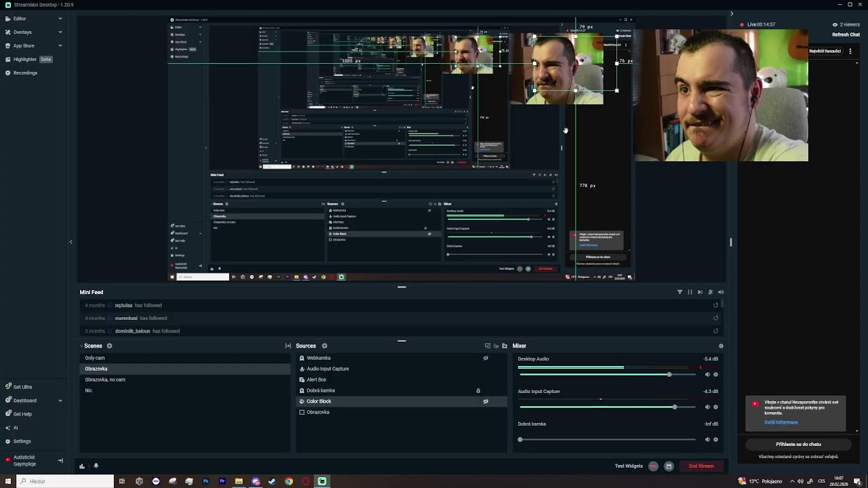Open Recordings from the sidebar
This screenshot has width=868, height=488.
[x=25, y=73]
